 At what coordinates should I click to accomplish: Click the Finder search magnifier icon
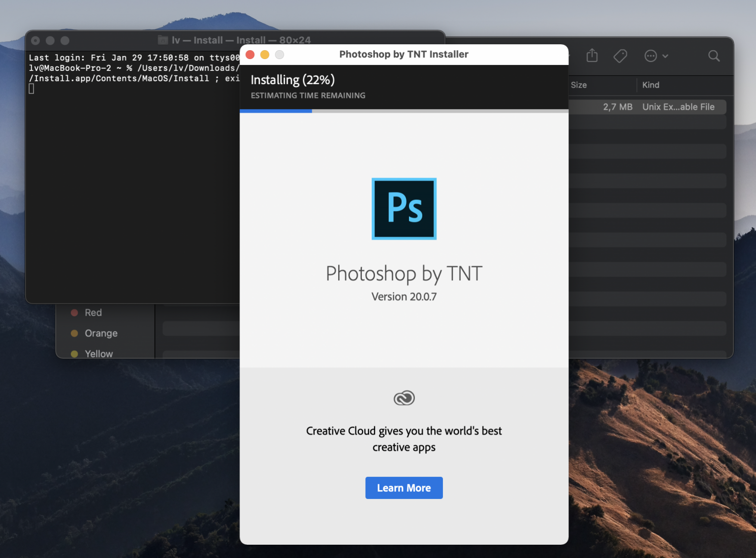tap(714, 56)
